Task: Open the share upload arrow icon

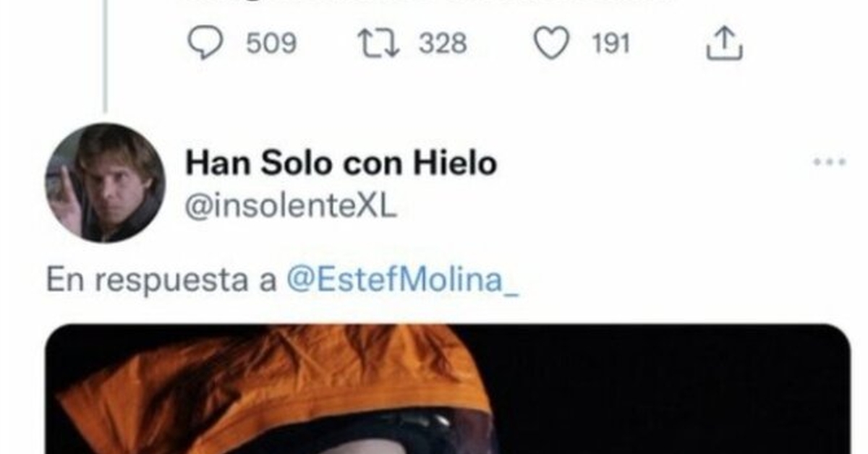Action: 724,44
